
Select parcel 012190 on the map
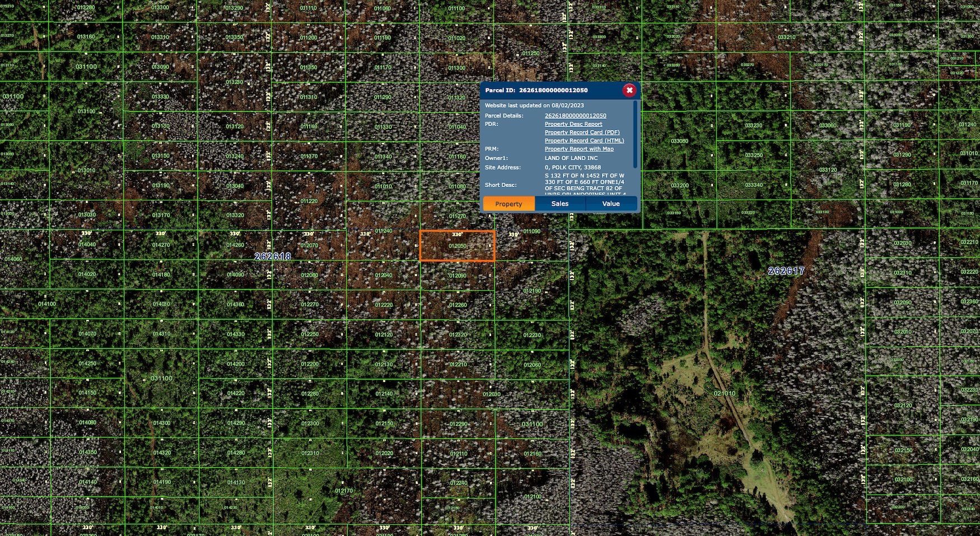pos(532,291)
